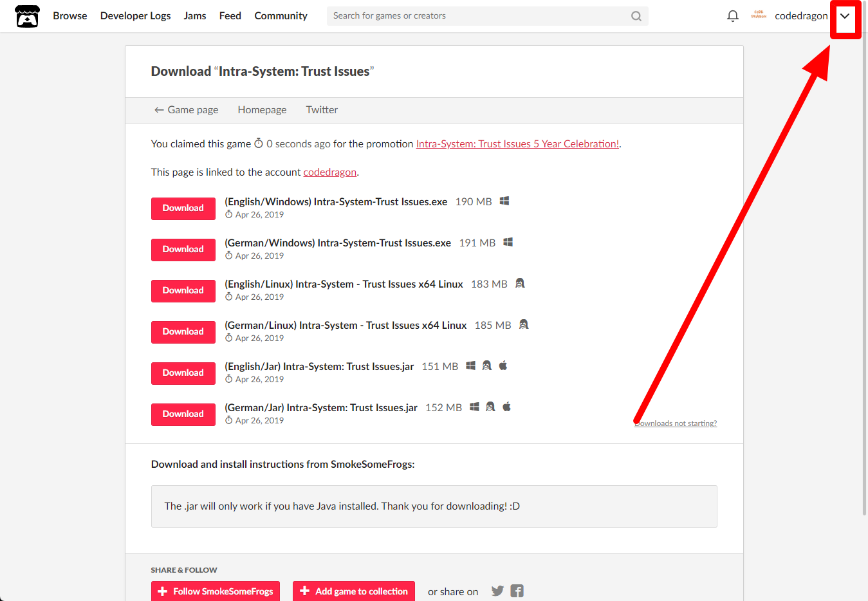Download the English/Jar file
The image size is (868, 601).
183,373
